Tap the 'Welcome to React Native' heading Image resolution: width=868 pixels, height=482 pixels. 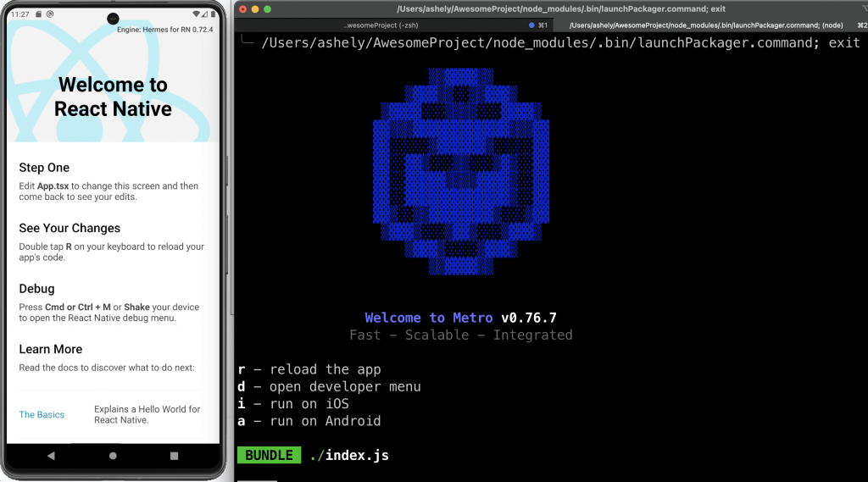pyautogui.click(x=113, y=97)
